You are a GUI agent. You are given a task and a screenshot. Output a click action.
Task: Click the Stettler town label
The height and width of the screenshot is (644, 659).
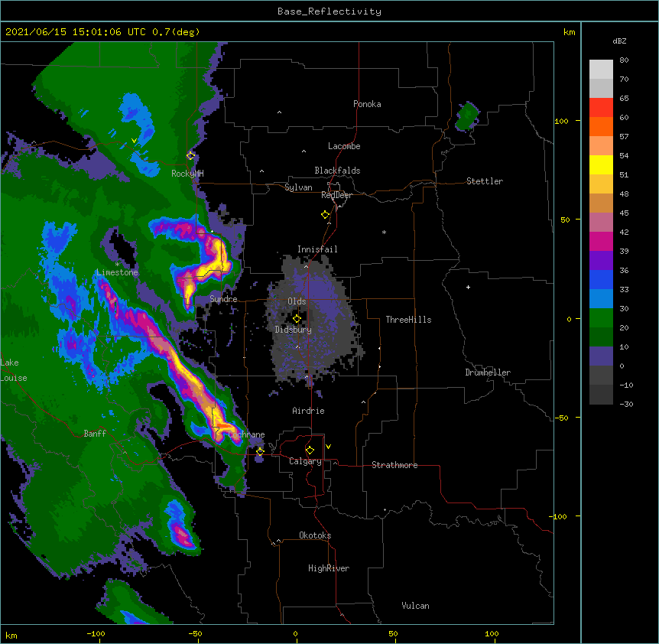click(485, 181)
